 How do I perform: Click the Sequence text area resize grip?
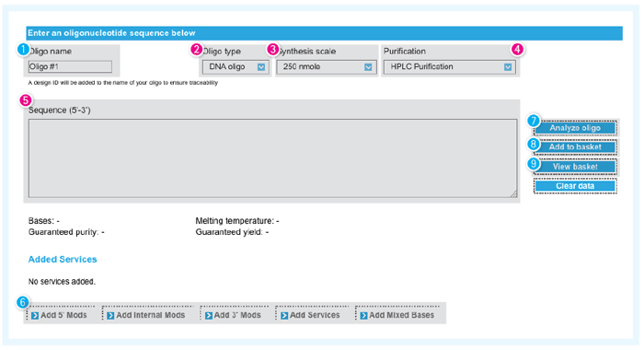[513, 194]
